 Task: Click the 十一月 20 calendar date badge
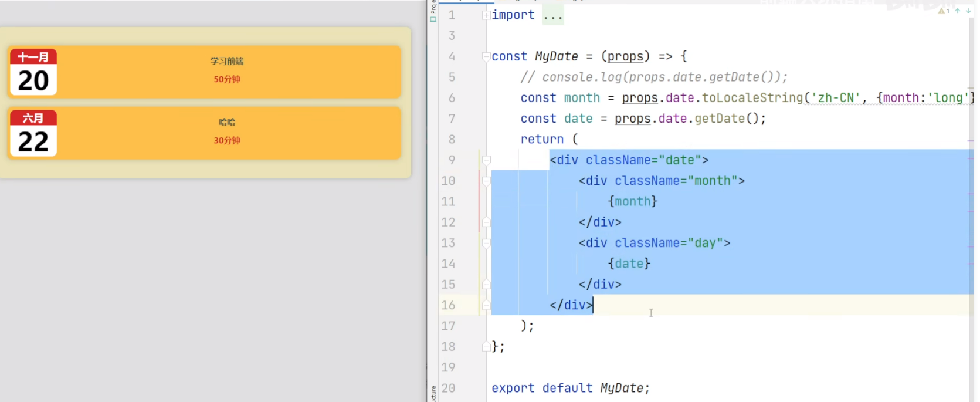click(x=33, y=72)
